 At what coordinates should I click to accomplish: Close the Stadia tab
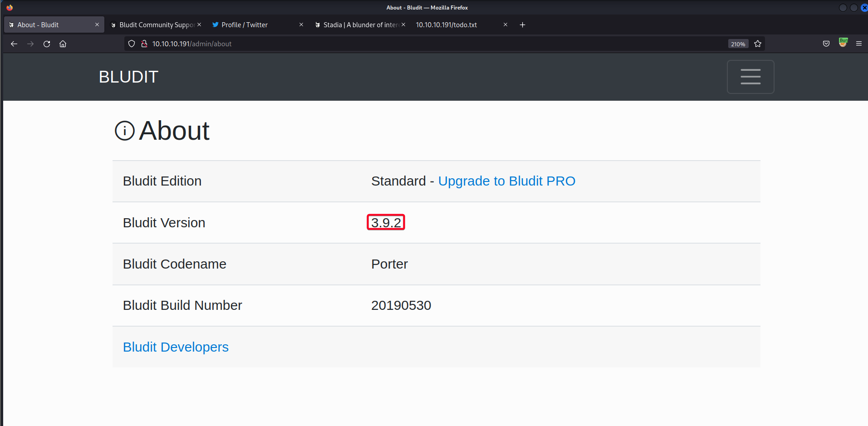[403, 25]
